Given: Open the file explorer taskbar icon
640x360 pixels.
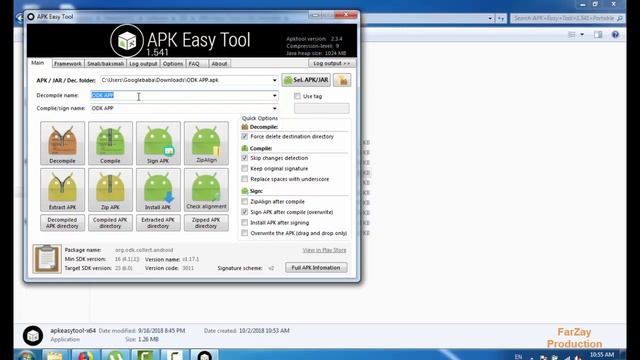Looking at the screenshot, I should 55,356.
